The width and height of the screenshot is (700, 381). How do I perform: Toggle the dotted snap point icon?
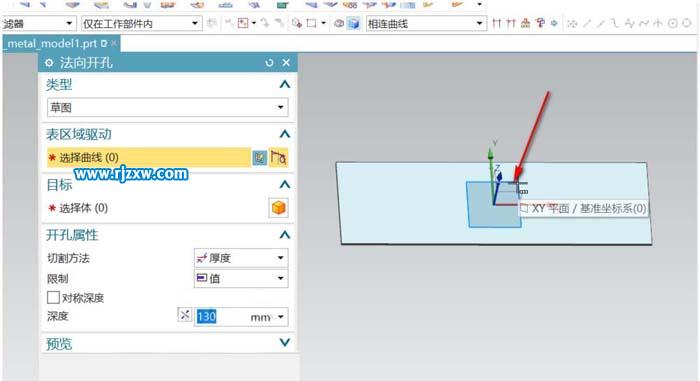pyautogui.click(x=572, y=24)
